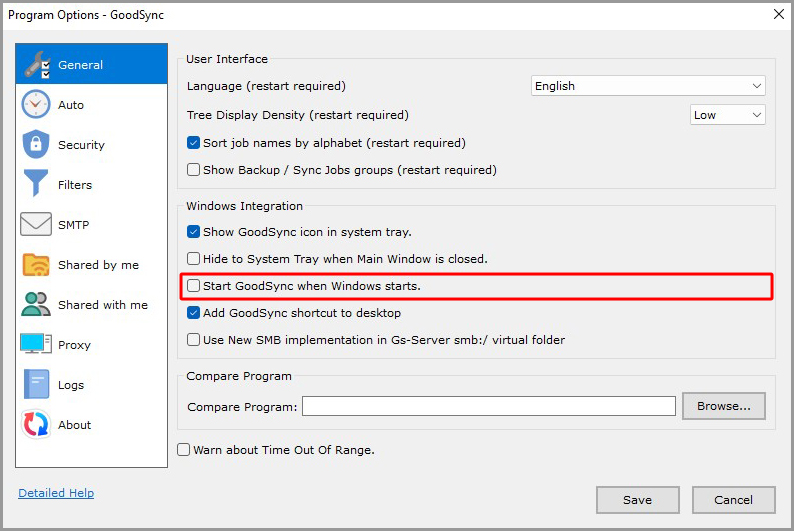The image size is (794, 531).
Task: Switch to the Logs settings tab
Action: 71,385
